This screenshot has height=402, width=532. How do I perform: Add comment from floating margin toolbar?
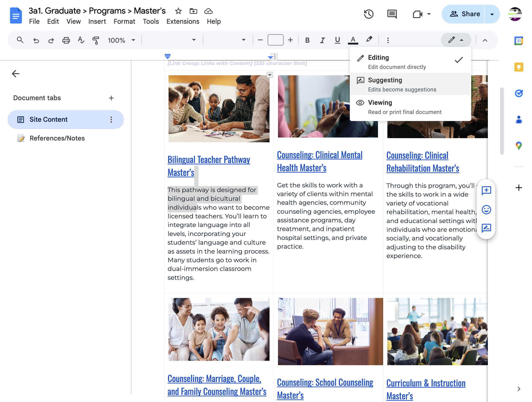486,190
